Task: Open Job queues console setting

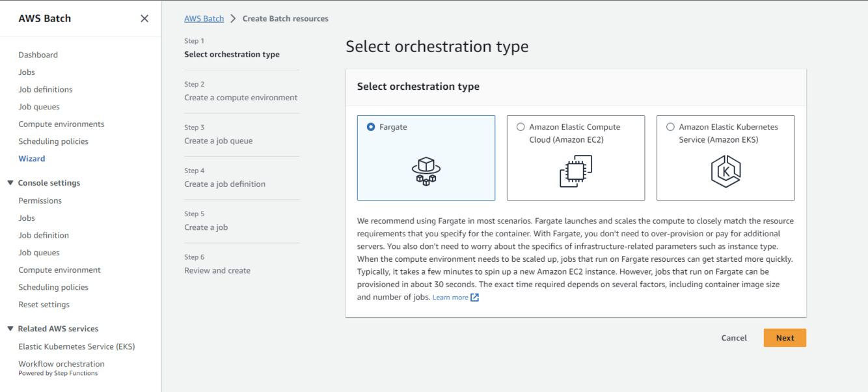Action: [39, 253]
